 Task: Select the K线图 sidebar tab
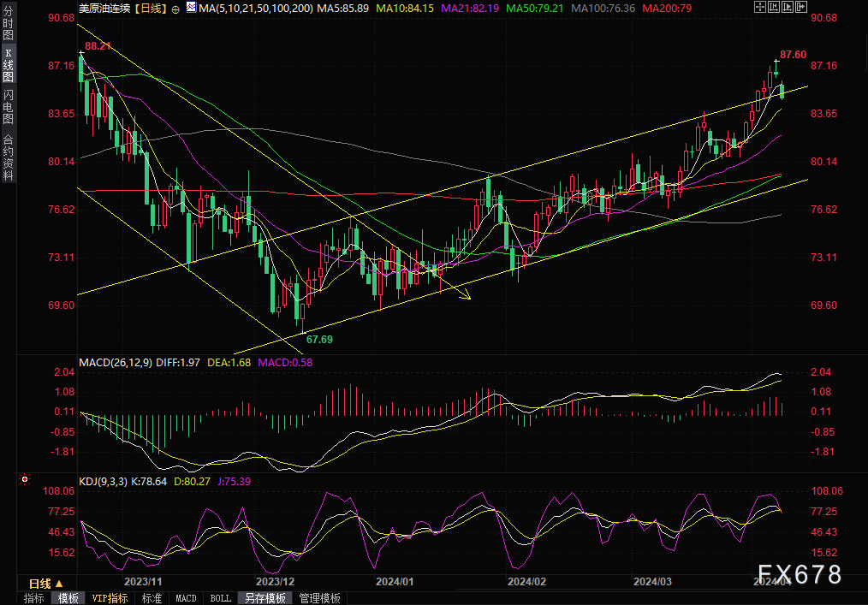point(8,67)
